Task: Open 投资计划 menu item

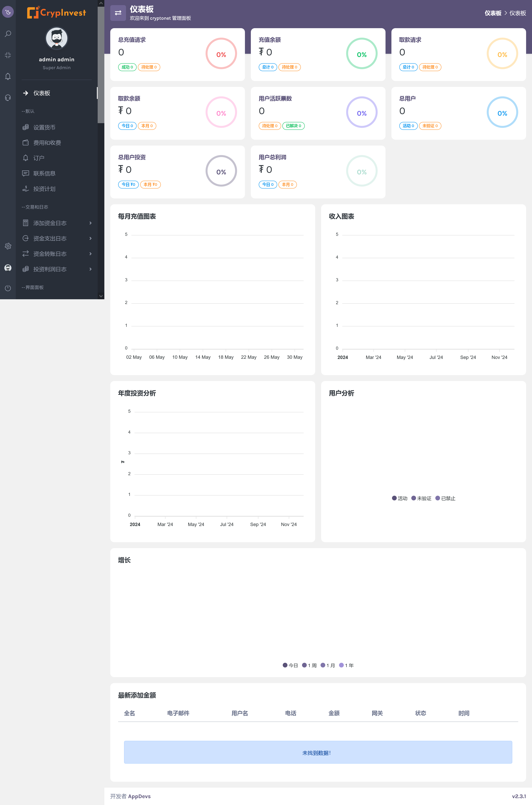Action: coord(44,189)
